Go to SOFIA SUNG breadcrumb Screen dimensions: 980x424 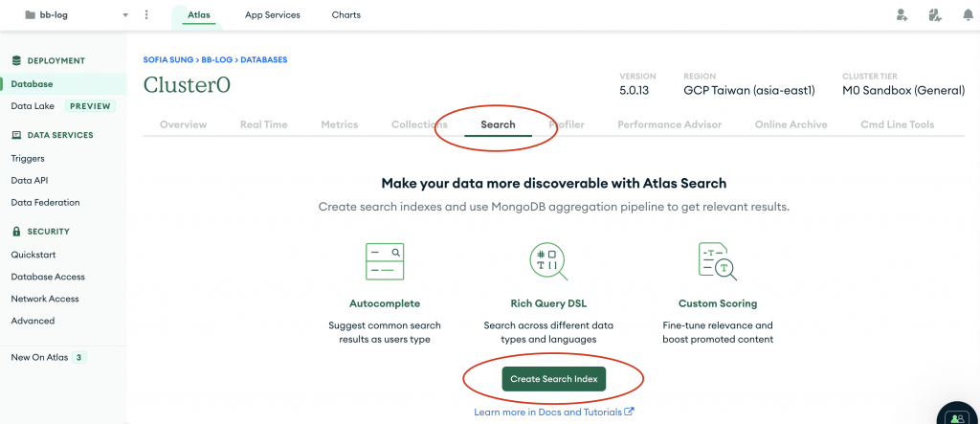[x=168, y=60]
